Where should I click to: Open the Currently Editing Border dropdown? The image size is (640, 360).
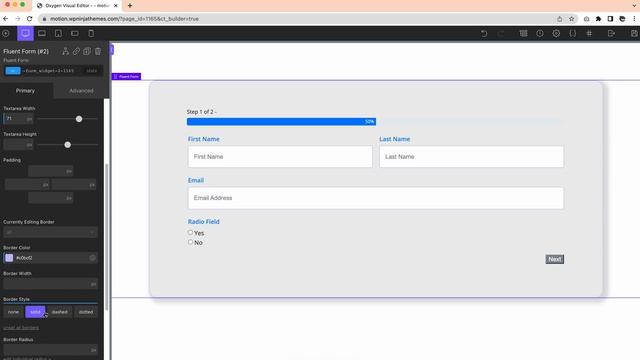click(x=50, y=232)
